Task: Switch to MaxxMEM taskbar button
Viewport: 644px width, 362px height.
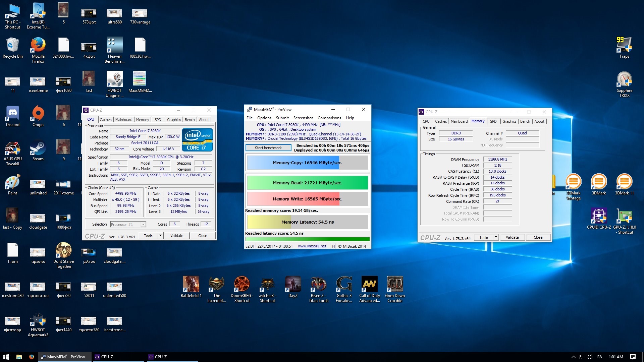Action: pos(64,357)
